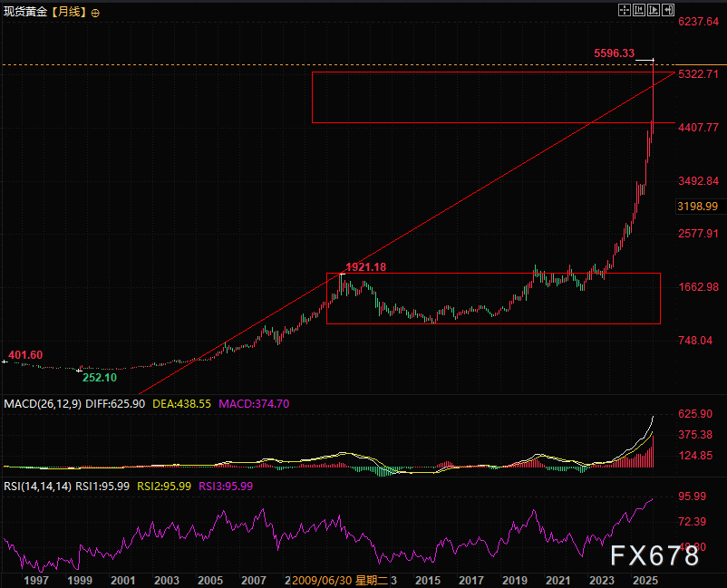Click the highlighted 3198.99 price tag

click(697, 207)
